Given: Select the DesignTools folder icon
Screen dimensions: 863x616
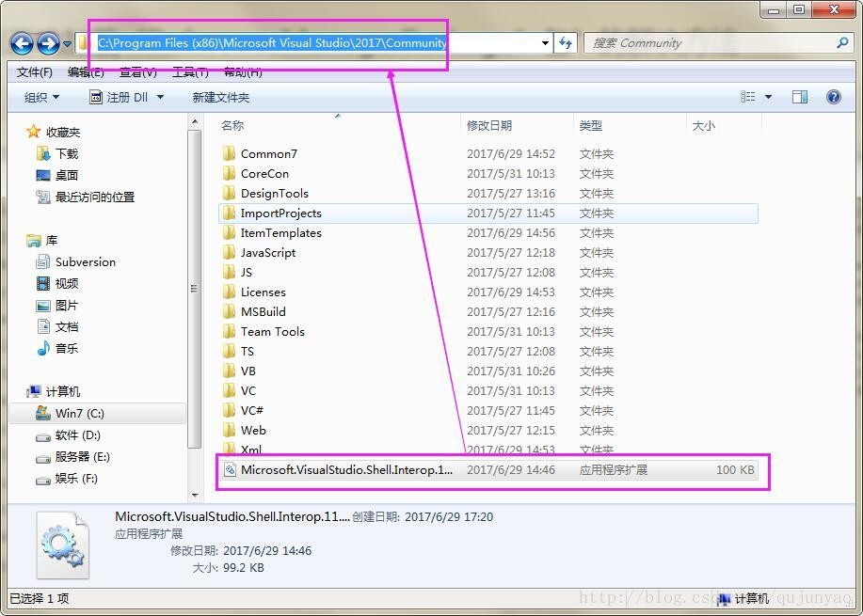Looking at the screenshot, I should click(229, 193).
